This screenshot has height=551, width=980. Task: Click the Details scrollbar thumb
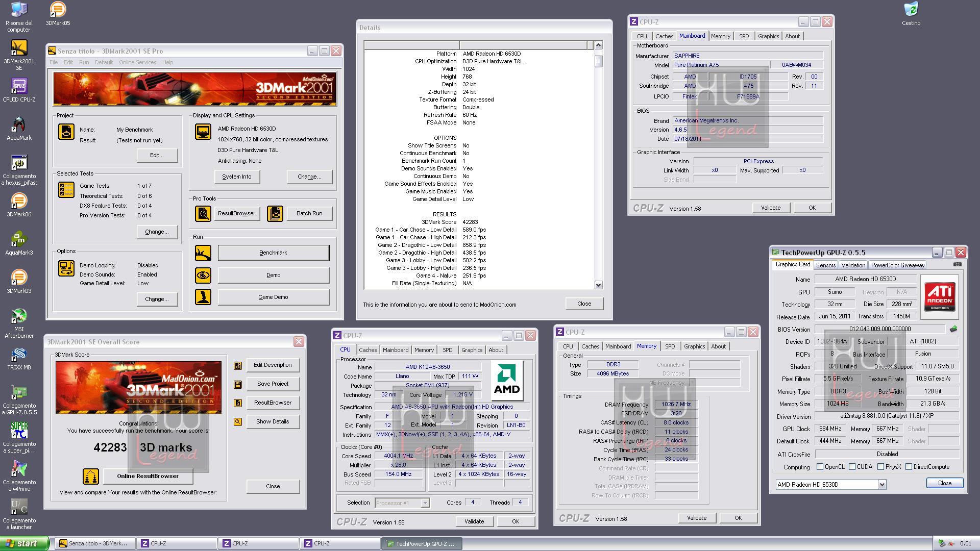[598, 61]
